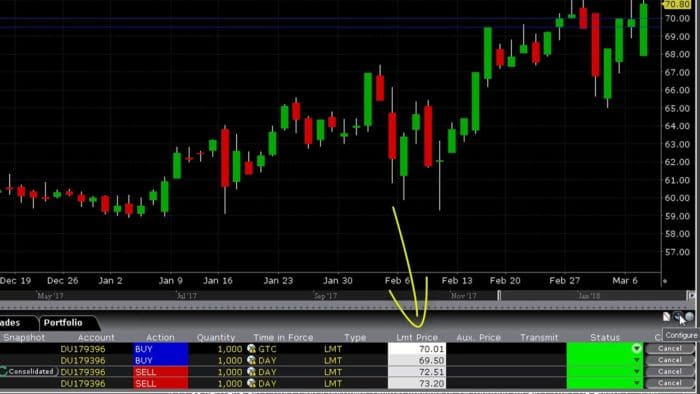
Task: Edit the 70.01 limit price field
Action: [417, 349]
